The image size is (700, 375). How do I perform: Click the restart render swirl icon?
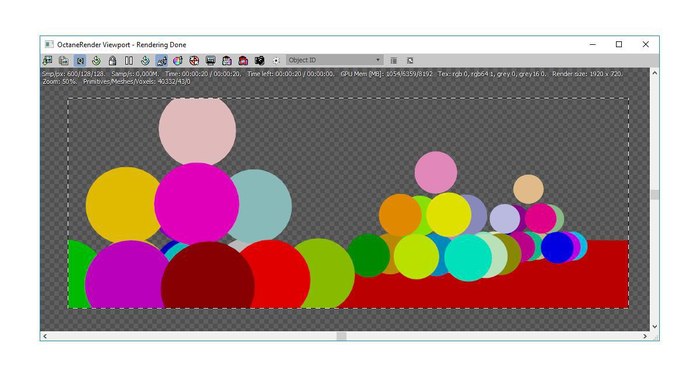coord(96,60)
